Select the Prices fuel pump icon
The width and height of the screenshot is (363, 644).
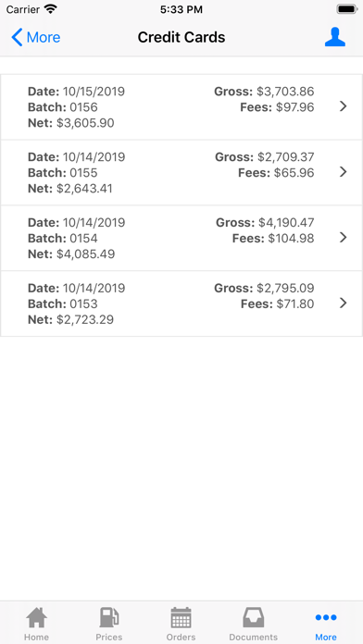109,617
